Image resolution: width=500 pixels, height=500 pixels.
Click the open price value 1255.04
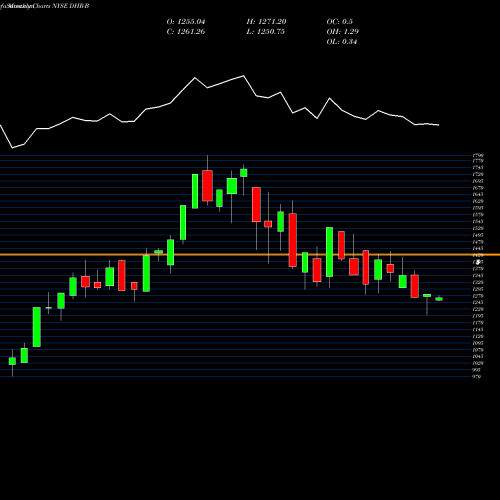(191, 22)
